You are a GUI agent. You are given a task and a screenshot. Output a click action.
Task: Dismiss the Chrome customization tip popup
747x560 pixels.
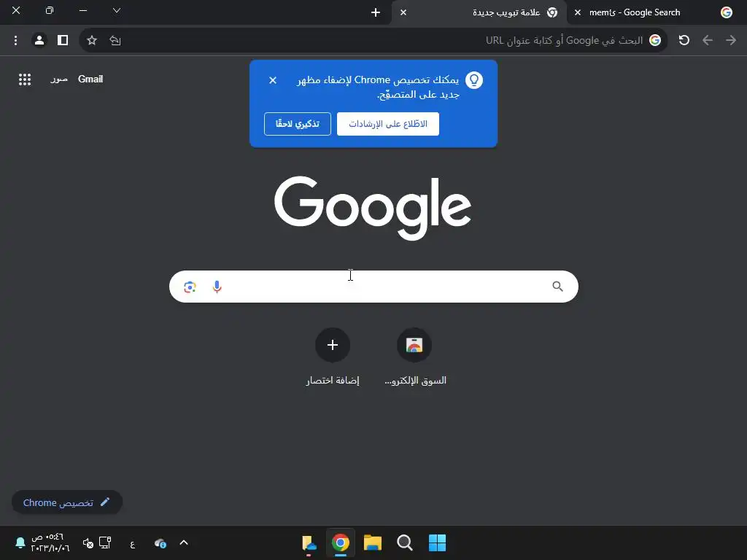coord(273,80)
